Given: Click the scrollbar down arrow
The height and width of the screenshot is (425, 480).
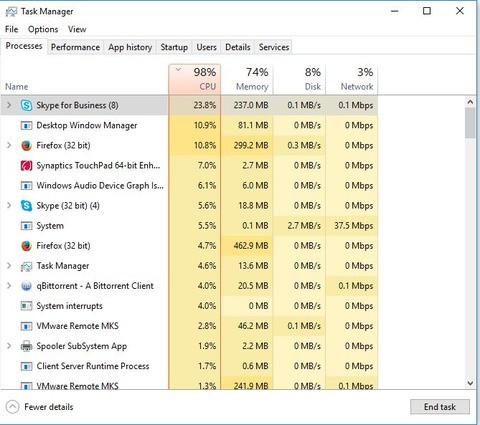Looking at the screenshot, I should [x=470, y=383].
